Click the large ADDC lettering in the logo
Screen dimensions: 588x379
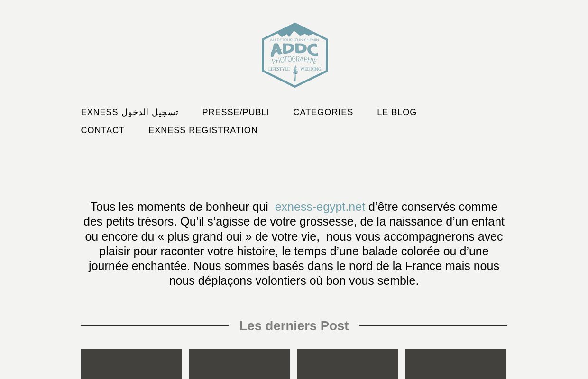294,50
